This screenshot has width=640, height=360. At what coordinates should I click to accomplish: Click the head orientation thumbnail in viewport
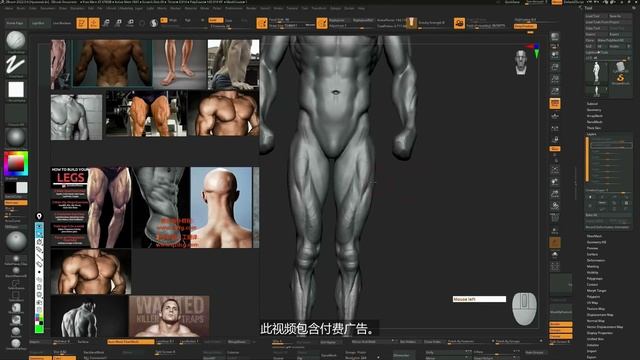(x=521, y=62)
